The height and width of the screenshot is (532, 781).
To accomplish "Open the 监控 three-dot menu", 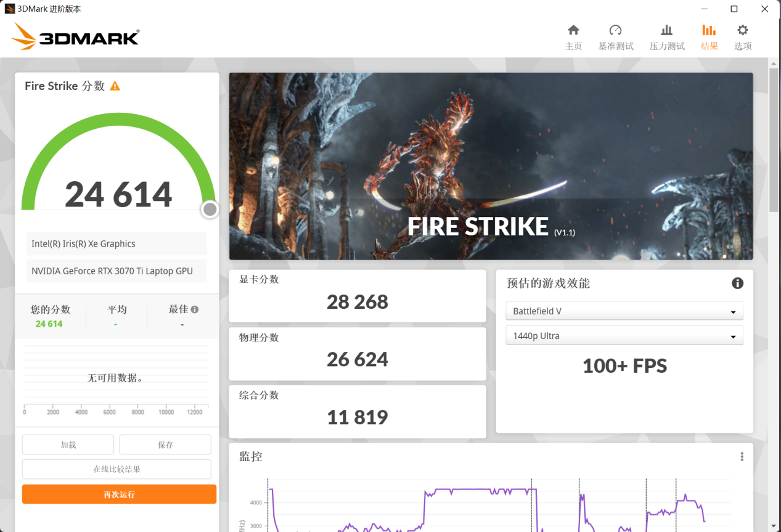I will coord(742,457).
